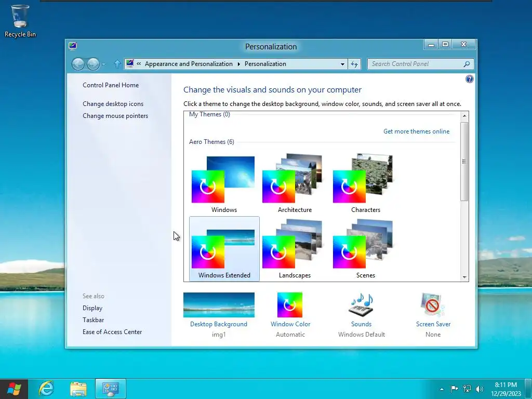Click the network tray icon
The width and height of the screenshot is (532, 399).
point(467,389)
